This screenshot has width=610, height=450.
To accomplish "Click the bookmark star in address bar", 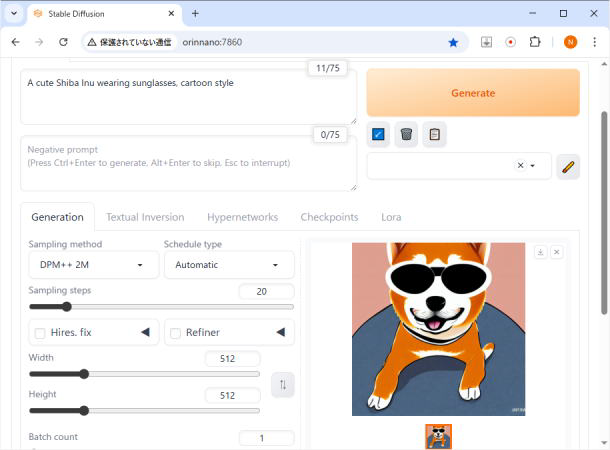I will [x=453, y=42].
